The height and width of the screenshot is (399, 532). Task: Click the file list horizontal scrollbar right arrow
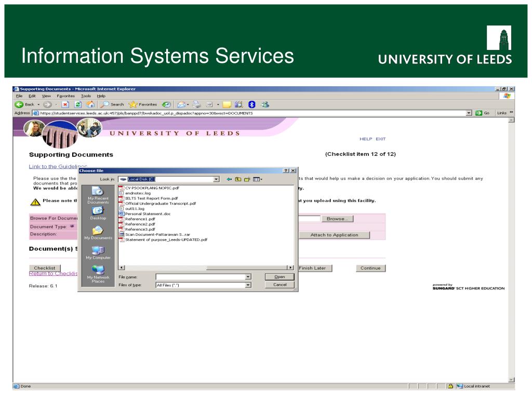(x=290, y=268)
